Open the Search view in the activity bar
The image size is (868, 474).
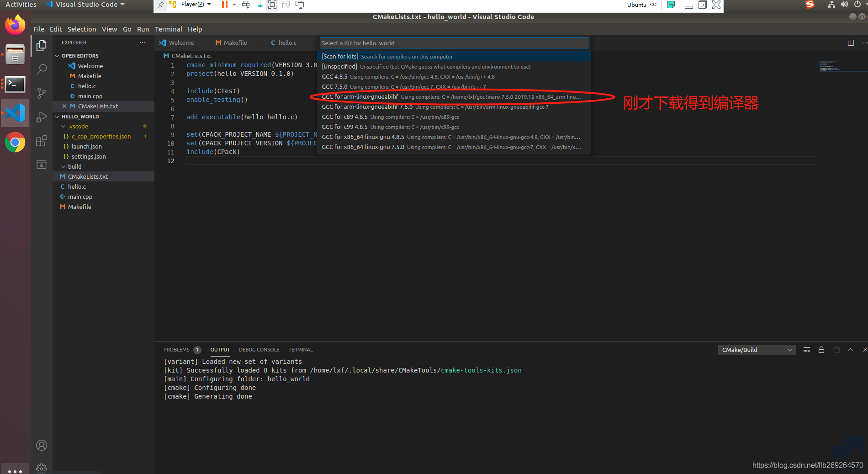pyautogui.click(x=42, y=69)
